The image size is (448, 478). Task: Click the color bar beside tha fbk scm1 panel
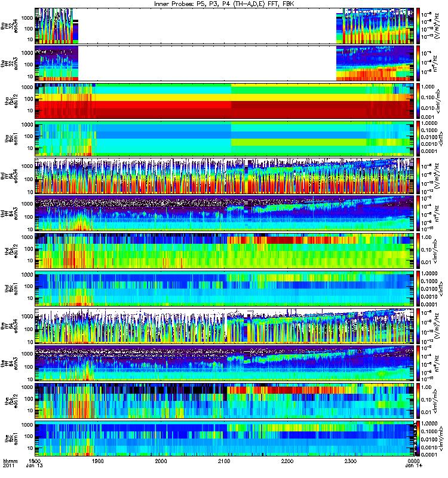[418, 139]
